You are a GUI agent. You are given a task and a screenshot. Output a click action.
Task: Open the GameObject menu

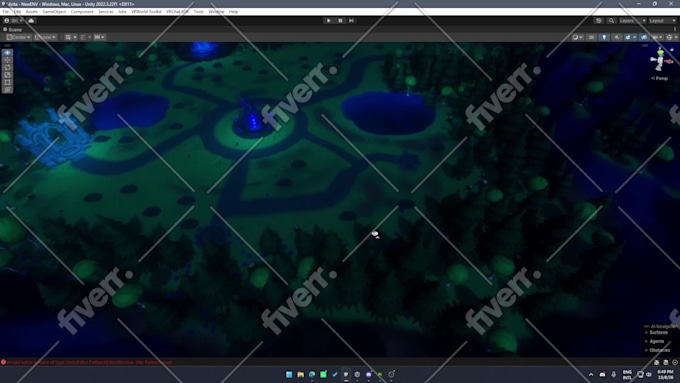tap(54, 12)
